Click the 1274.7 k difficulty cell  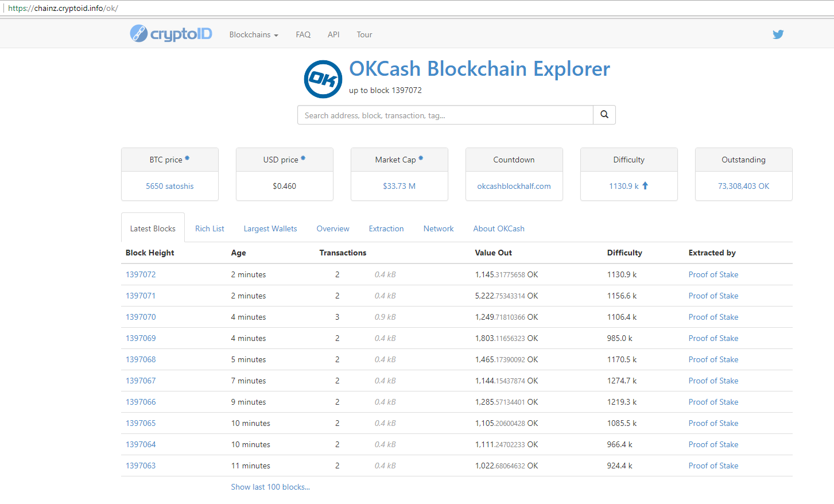point(622,381)
